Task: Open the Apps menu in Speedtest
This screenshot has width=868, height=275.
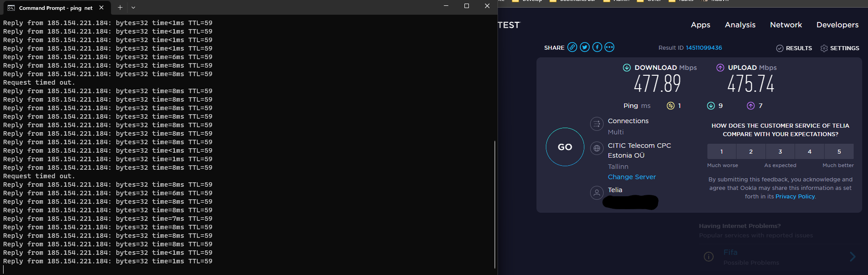Action: tap(701, 25)
